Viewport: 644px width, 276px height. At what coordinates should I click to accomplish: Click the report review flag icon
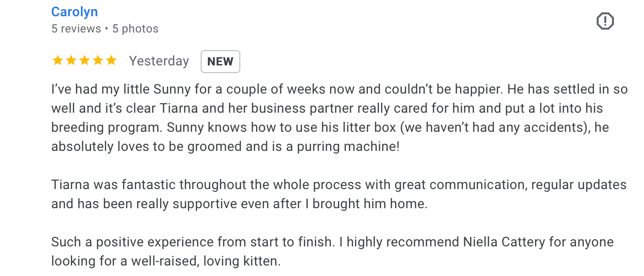[605, 21]
